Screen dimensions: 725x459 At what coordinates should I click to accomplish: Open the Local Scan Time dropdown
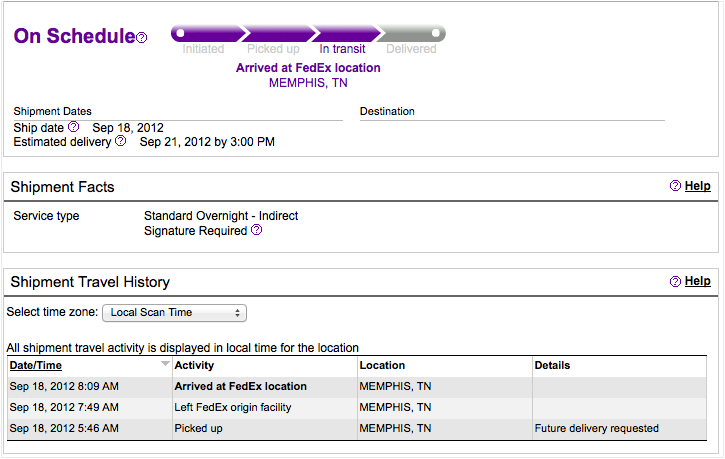pyautogui.click(x=174, y=313)
